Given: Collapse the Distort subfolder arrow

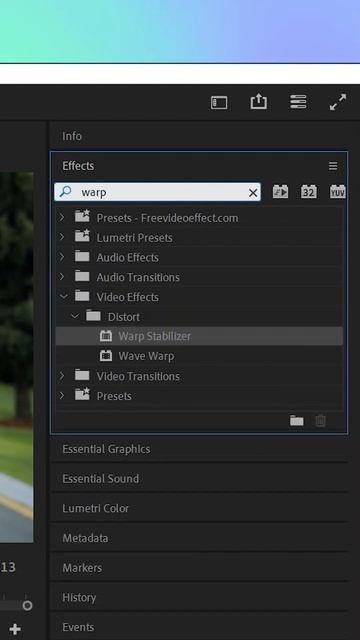Looking at the screenshot, I should tap(75, 316).
